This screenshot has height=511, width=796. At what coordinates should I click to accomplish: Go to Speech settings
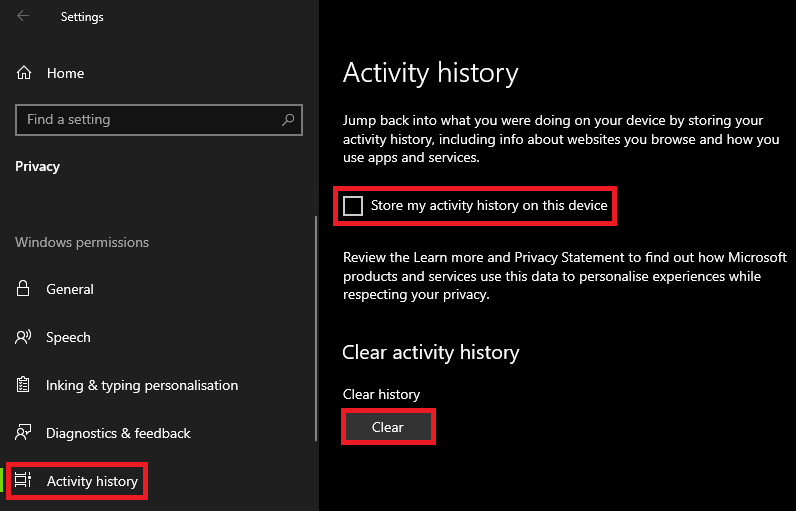68,337
